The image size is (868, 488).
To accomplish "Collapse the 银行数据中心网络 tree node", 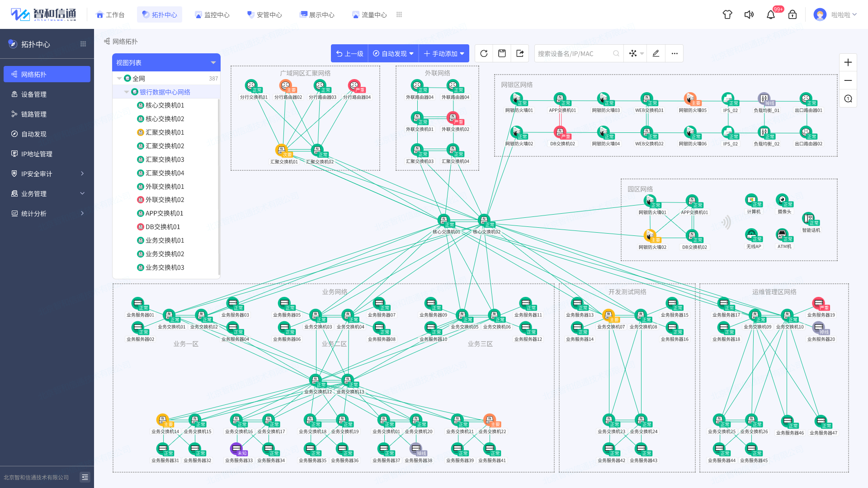I will tap(127, 92).
